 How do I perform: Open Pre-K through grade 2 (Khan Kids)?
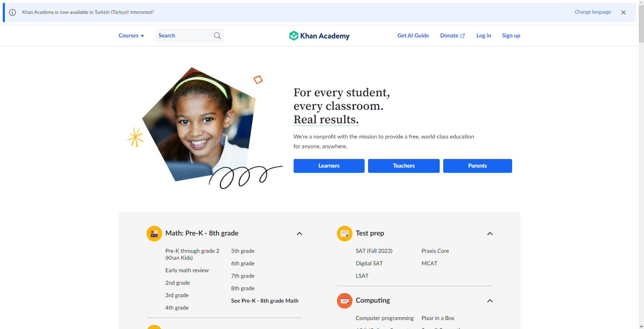tap(193, 254)
